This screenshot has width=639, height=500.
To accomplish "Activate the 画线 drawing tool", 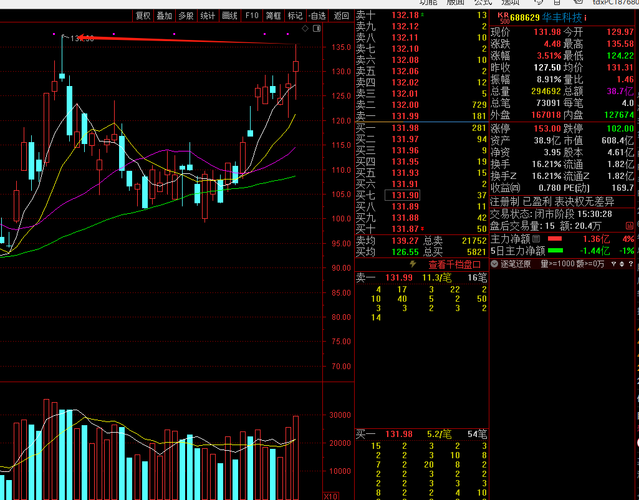I will [229, 16].
